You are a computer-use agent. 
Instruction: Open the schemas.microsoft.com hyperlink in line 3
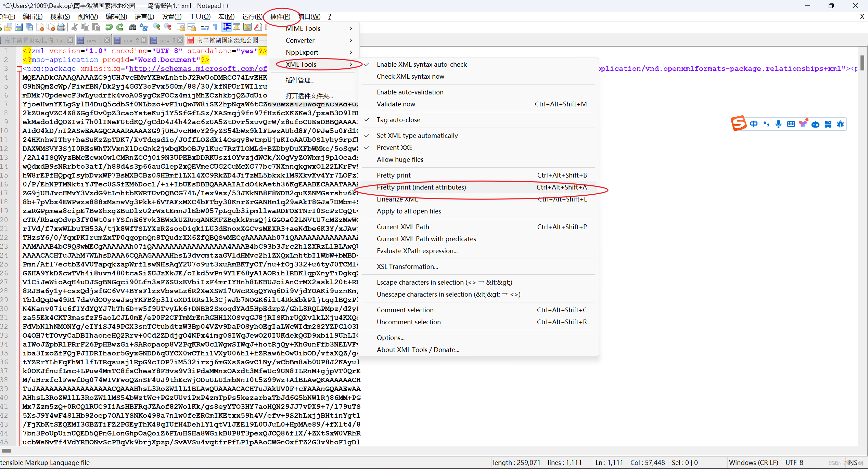(x=197, y=69)
